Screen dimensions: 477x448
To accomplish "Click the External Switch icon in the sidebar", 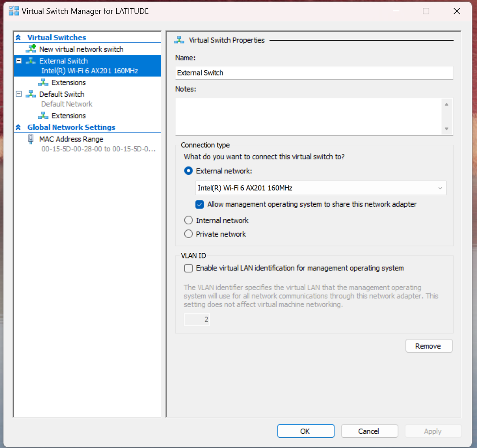I will coord(32,61).
